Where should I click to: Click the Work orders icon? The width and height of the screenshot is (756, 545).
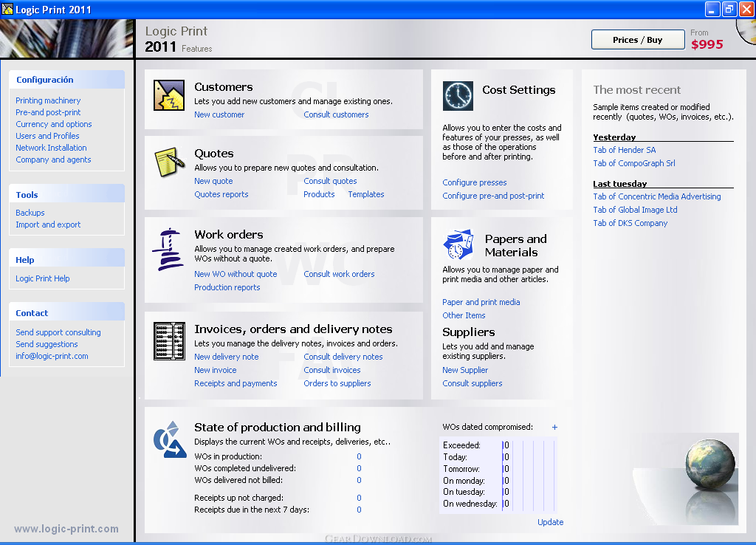point(168,249)
